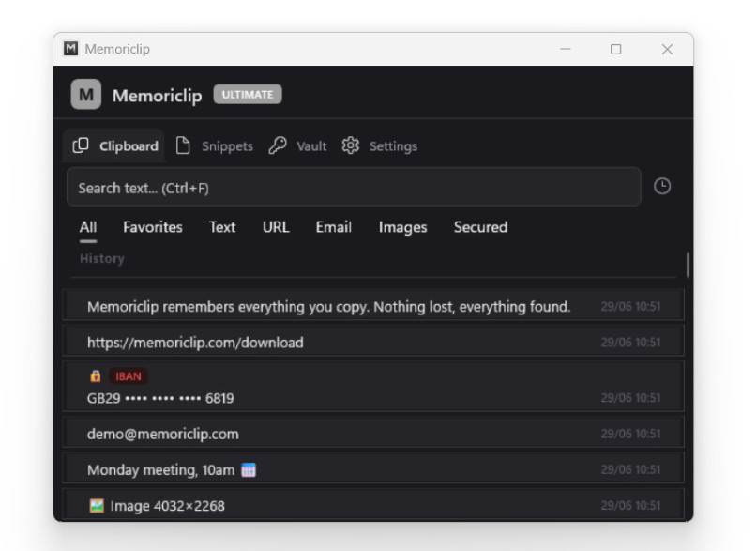Click the red IBAN tag
Screen dimensions: 756x551
tap(129, 376)
